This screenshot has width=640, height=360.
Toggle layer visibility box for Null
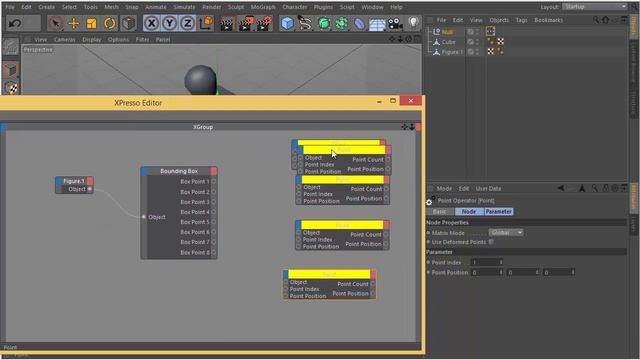(471, 31)
